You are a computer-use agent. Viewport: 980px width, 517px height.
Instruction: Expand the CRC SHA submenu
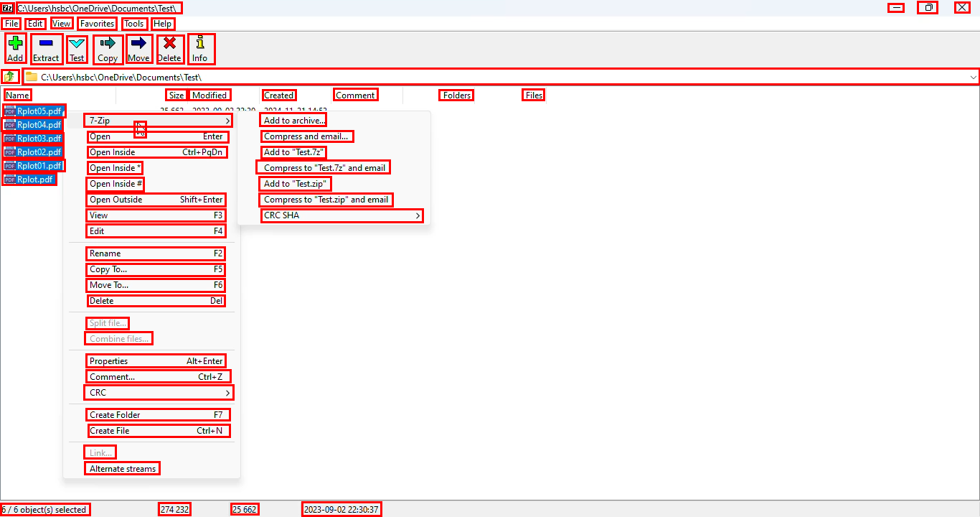point(341,215)
